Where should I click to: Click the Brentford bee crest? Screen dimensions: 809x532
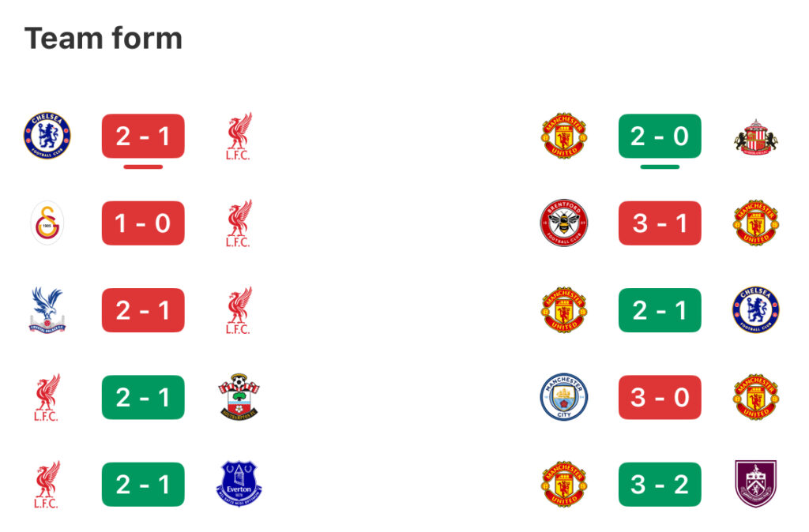point(563,223)
